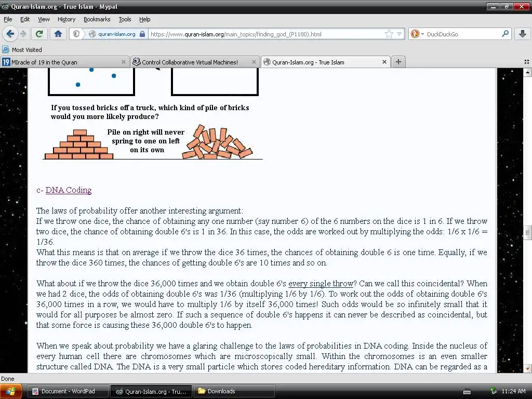
Task: Click the 'Pile on right will never' caption
Action: click(146, 132)
